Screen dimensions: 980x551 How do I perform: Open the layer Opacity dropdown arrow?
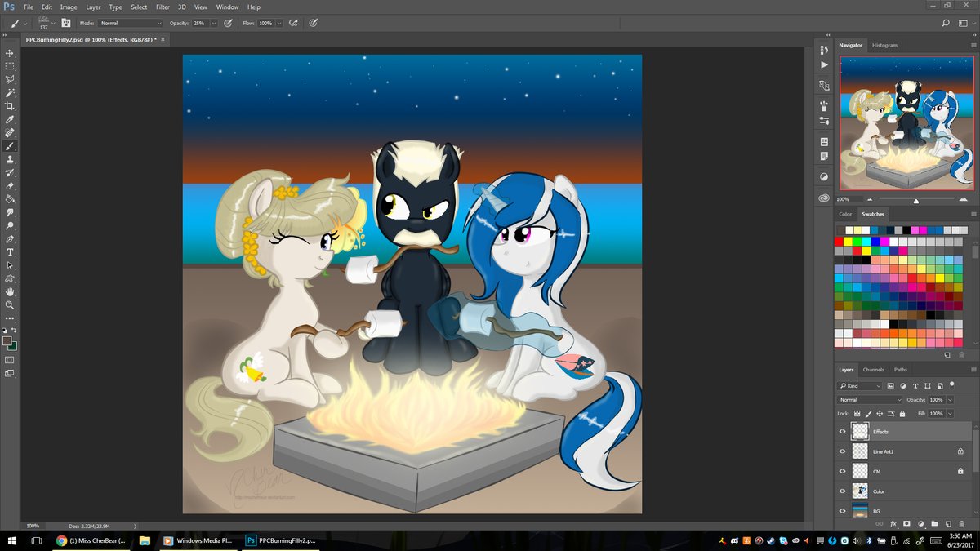[950, 400]
